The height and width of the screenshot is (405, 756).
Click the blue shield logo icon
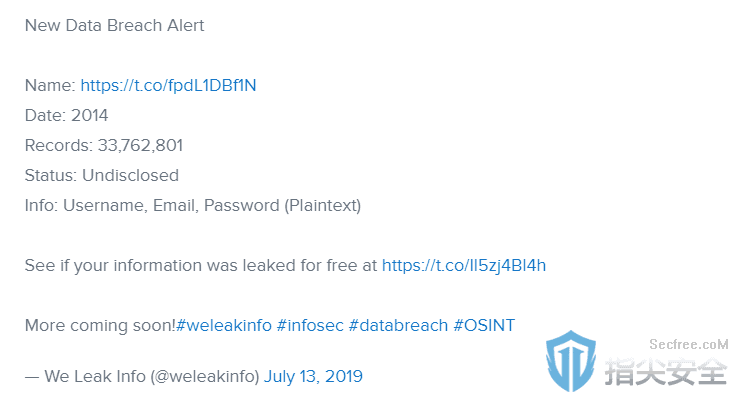pos(571,361)
